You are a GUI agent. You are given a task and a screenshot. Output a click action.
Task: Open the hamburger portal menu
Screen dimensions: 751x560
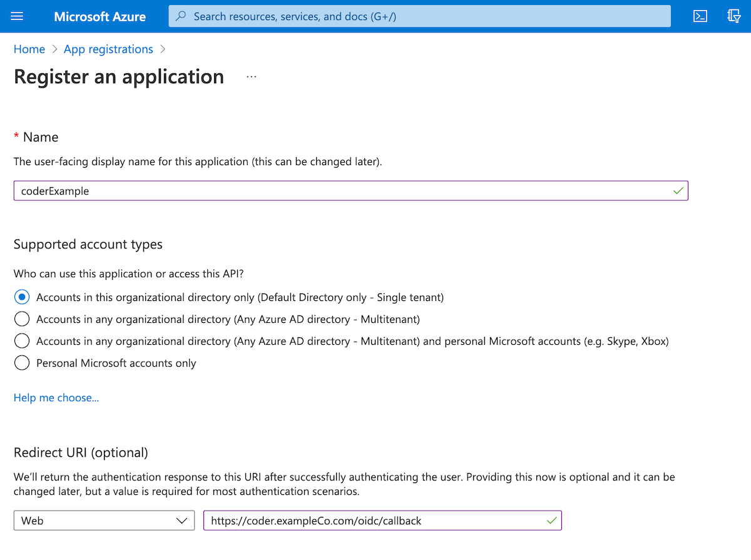tap(17, 16)
